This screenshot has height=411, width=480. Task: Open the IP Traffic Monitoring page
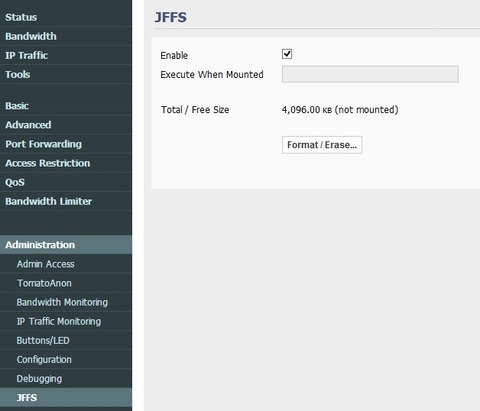[66, 321]
